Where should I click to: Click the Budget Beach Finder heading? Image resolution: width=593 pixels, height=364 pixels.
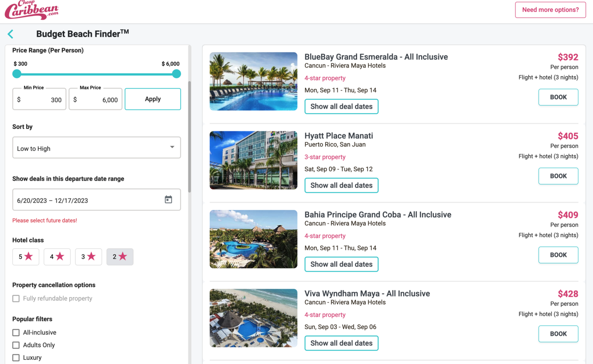coord(83,34)
